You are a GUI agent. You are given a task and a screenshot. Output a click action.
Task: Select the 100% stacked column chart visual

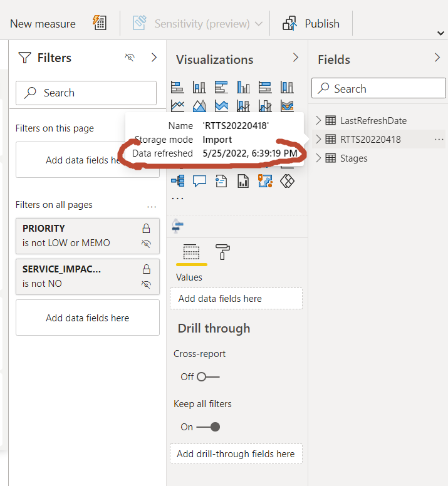pyautogui.click(x=287, y=87)
